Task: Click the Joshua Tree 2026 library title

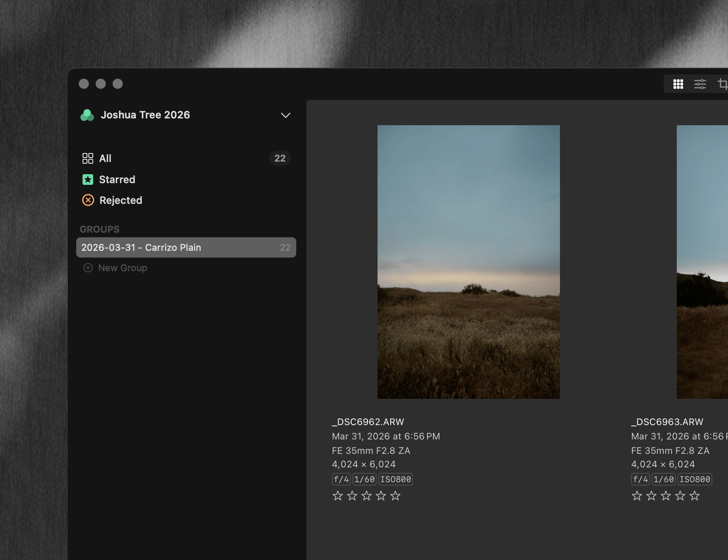Action: tap(145, 115)
